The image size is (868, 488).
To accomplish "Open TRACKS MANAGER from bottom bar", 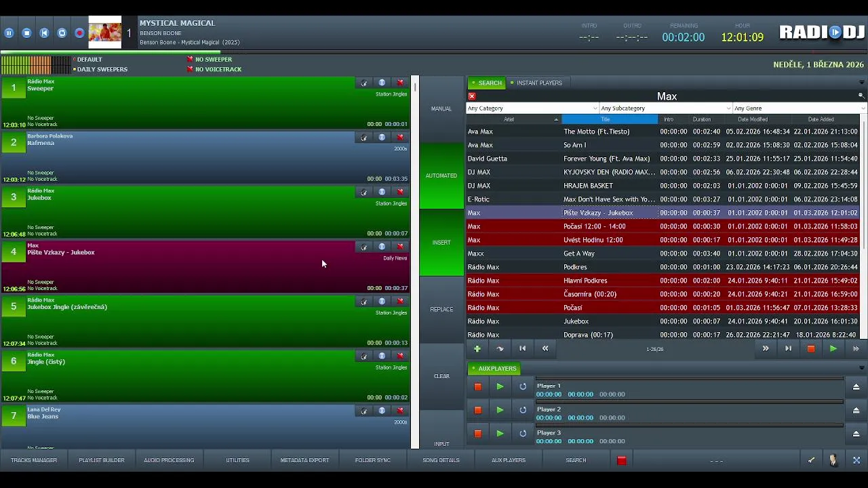I will pyautogui.click(x=34, y=460).
